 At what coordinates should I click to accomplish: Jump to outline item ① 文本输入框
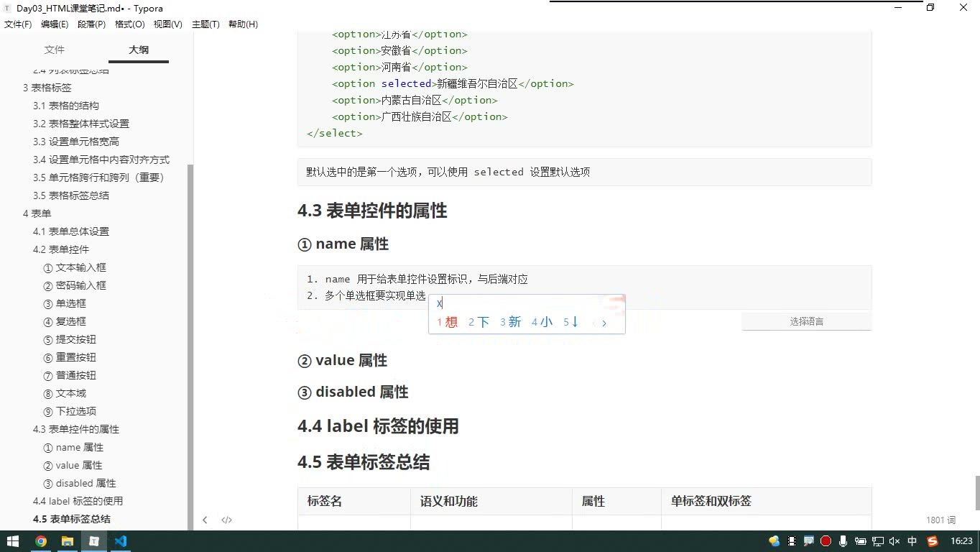click(x=75, y=267)
